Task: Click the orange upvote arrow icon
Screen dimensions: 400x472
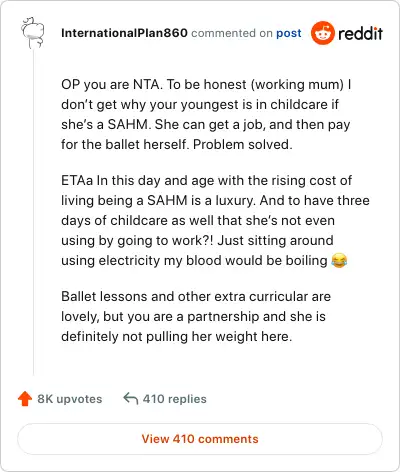Action: click(25, 399)
